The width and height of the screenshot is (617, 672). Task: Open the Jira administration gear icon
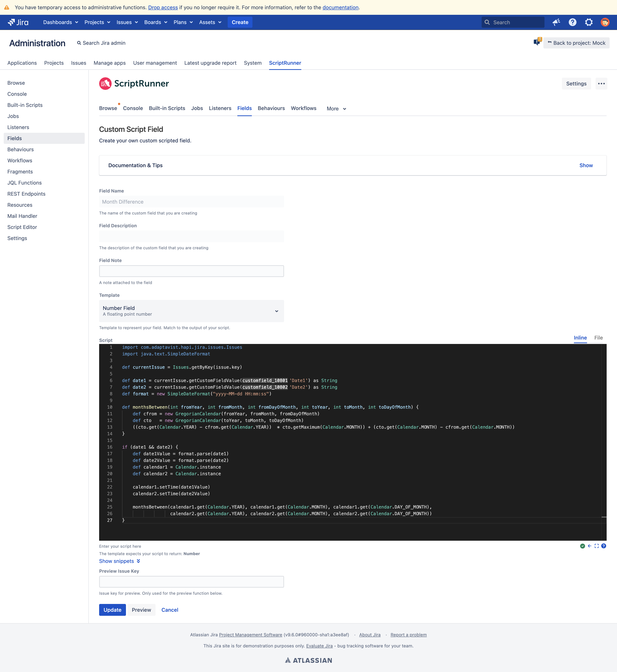589,22
